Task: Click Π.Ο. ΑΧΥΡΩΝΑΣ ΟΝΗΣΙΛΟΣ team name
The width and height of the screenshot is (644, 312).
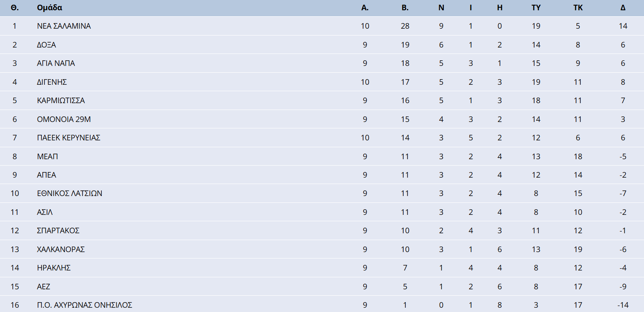Action: 84,305
